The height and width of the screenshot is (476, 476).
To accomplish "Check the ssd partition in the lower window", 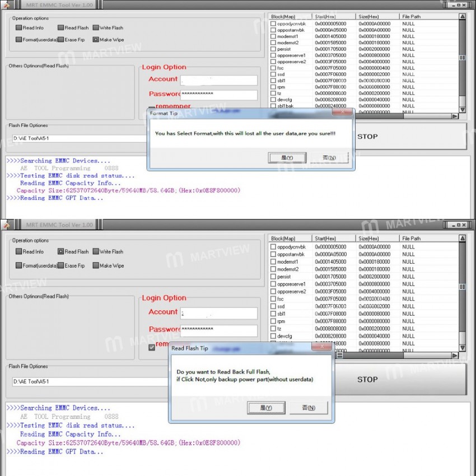I will 273,306.
